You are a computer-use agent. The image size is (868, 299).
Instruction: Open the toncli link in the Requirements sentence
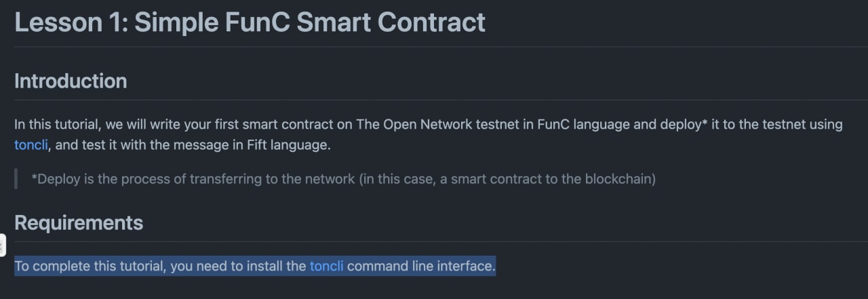[x=327, y=266]
